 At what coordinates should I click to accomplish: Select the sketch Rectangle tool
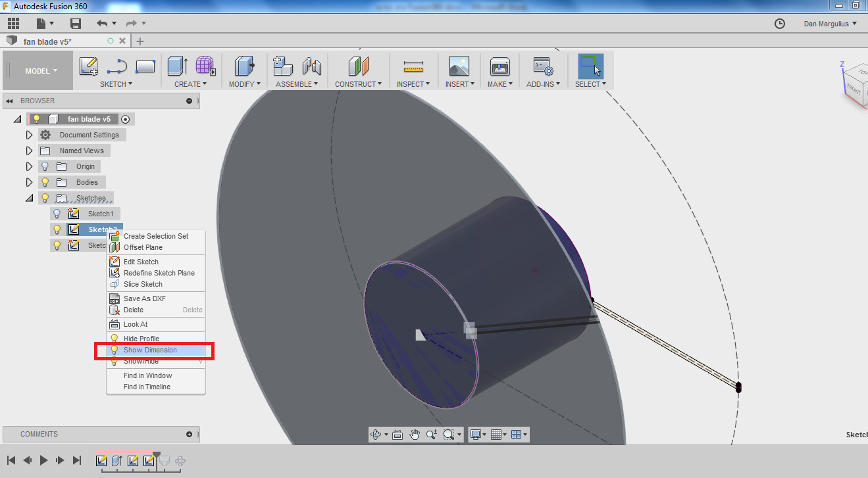click(x=145, y=66)
